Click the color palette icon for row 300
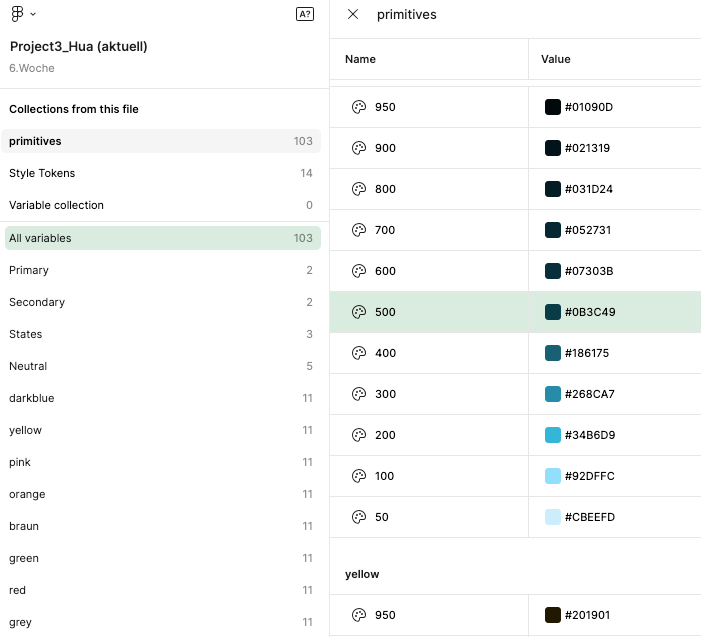Screen dimensions: 701x637 pos(359,394)
